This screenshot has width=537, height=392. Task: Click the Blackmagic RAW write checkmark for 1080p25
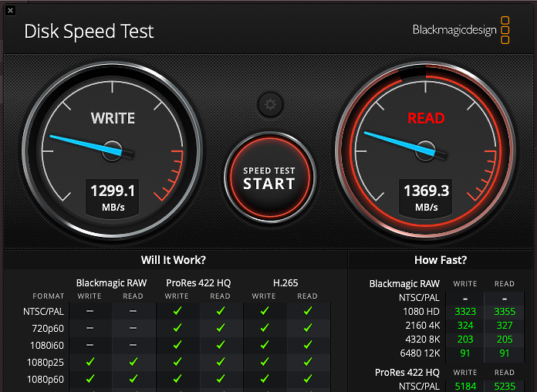(x=90, y=361)
